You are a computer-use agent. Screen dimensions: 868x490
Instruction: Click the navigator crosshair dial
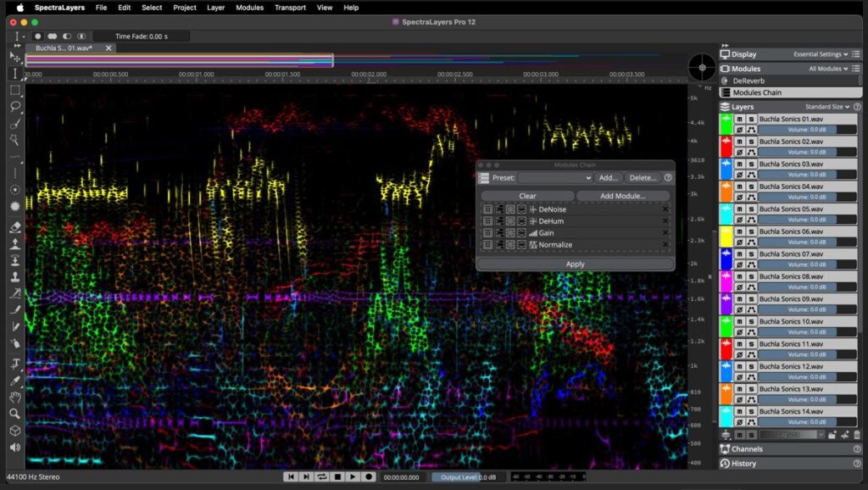(702, 68)
